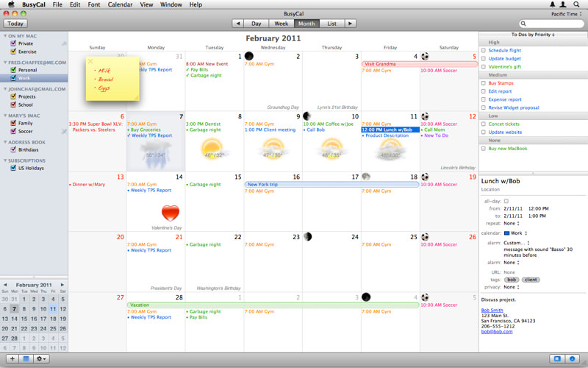This screenshot has width=588, height=368.
Task: Click the add (+) button in bottom toolbar
Action: [x=12, y=358]
